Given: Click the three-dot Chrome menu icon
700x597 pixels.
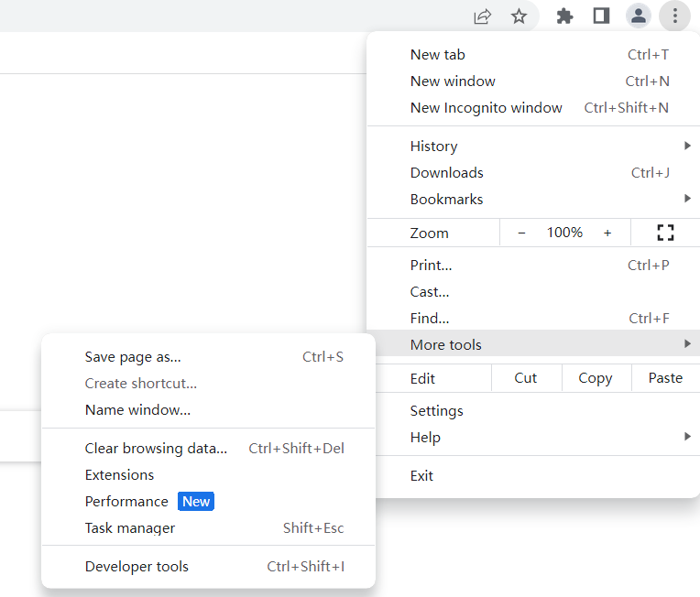Looking at the screenshot, I should [x=675, y=16].
